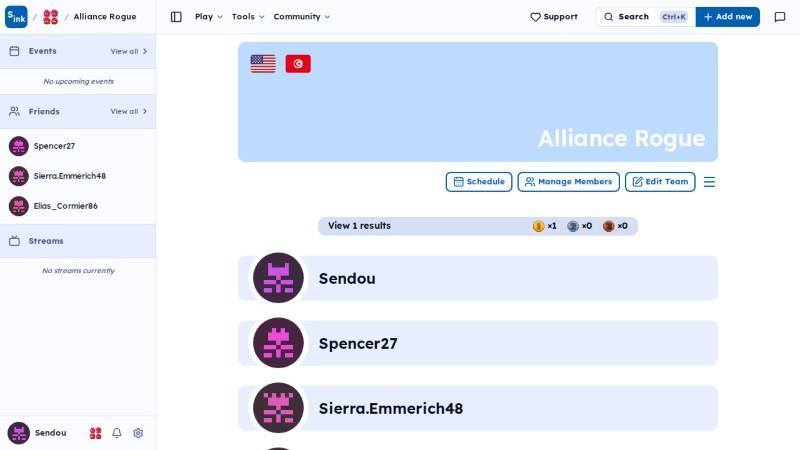Click the gold medal icon

(x=538, y=226)
